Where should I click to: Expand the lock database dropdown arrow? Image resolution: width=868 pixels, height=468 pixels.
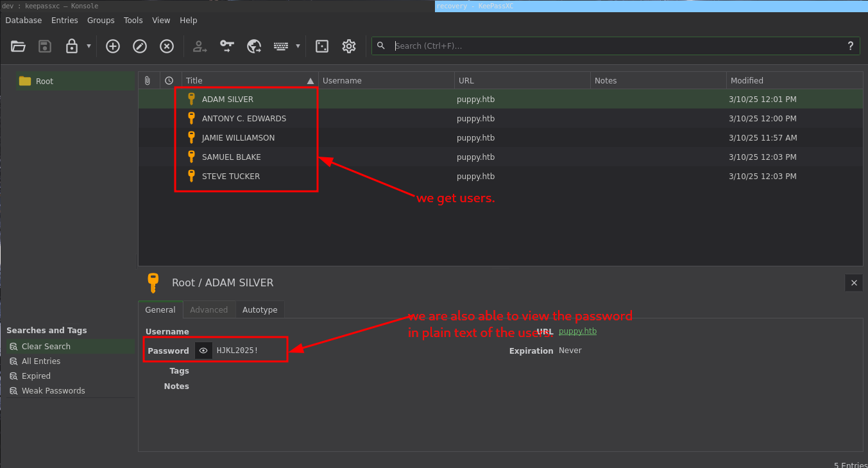tap(89, 46)
